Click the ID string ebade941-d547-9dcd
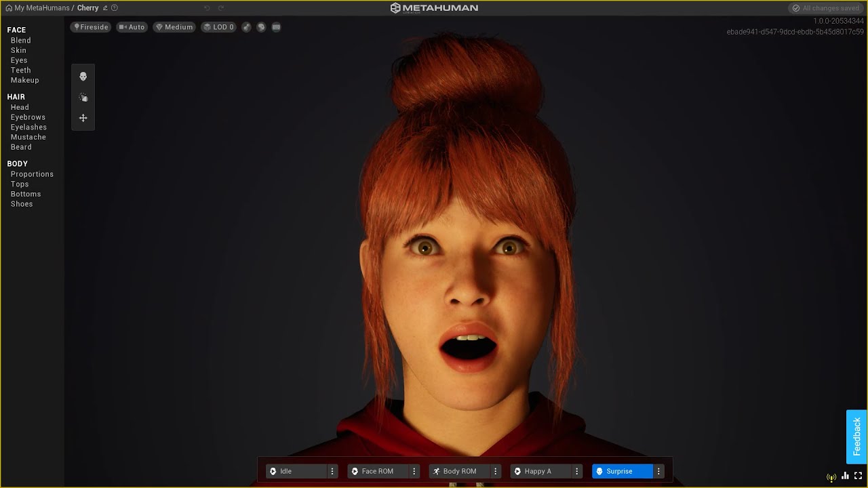Image resolution: width=868 pixels, height=488 pixels. click(x=795, y=32)
